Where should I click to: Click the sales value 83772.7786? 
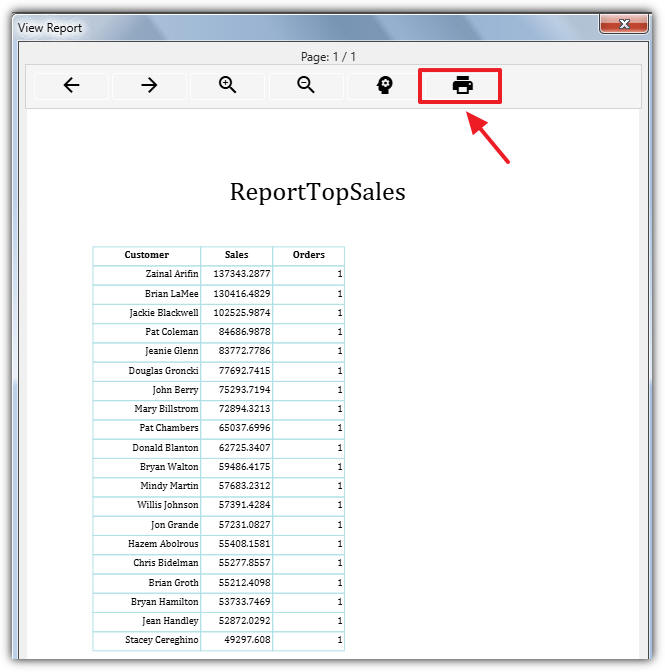[x=244, y=351]
